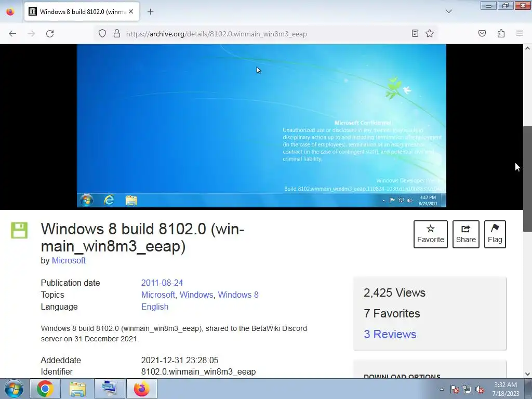The width and height of the screenshot is (532, 399).
Task: Click the Addeddate value 2021-12-31 23:28:05
Action: coord(180,361)
